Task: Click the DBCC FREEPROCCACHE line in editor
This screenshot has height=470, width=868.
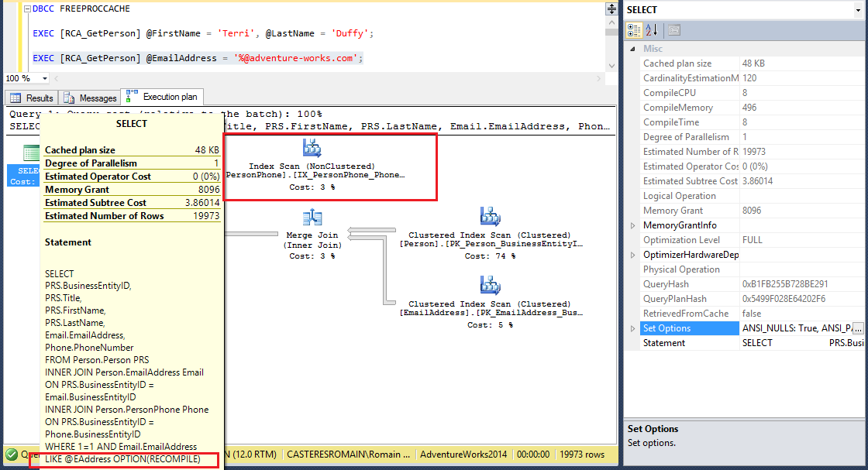Action: 81,9
